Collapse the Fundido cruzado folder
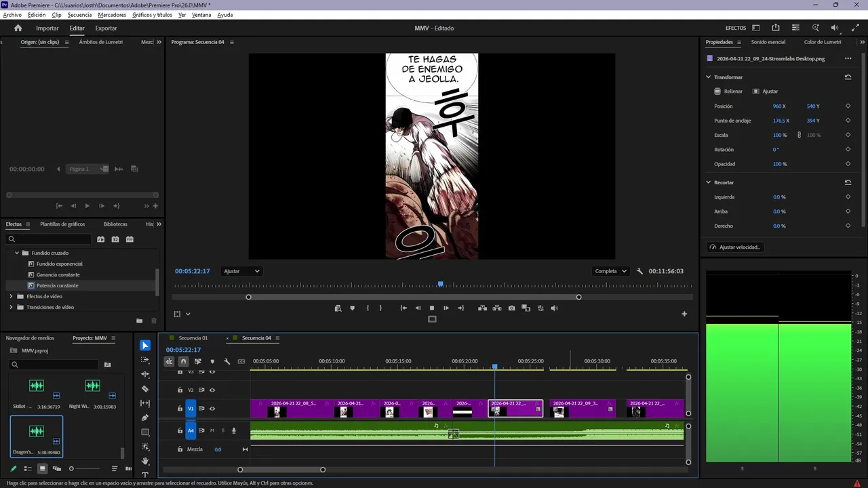The image size is (868, 488). coord(17,253)
